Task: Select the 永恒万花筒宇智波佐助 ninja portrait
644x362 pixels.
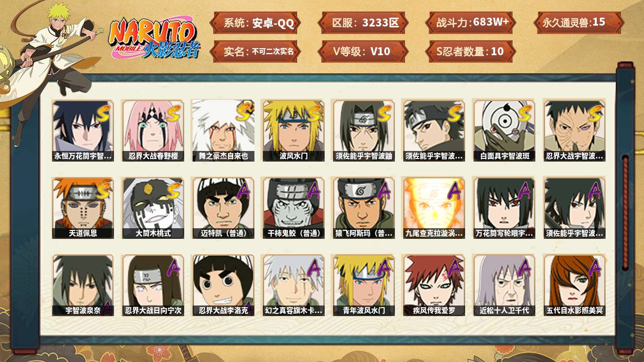Action: point(83,131)
